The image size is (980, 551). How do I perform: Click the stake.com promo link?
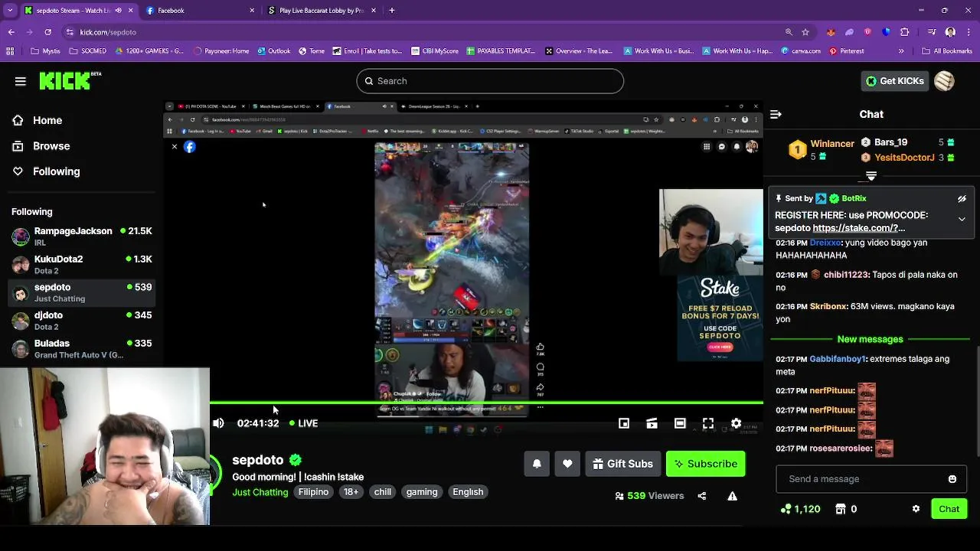point(859,228)
